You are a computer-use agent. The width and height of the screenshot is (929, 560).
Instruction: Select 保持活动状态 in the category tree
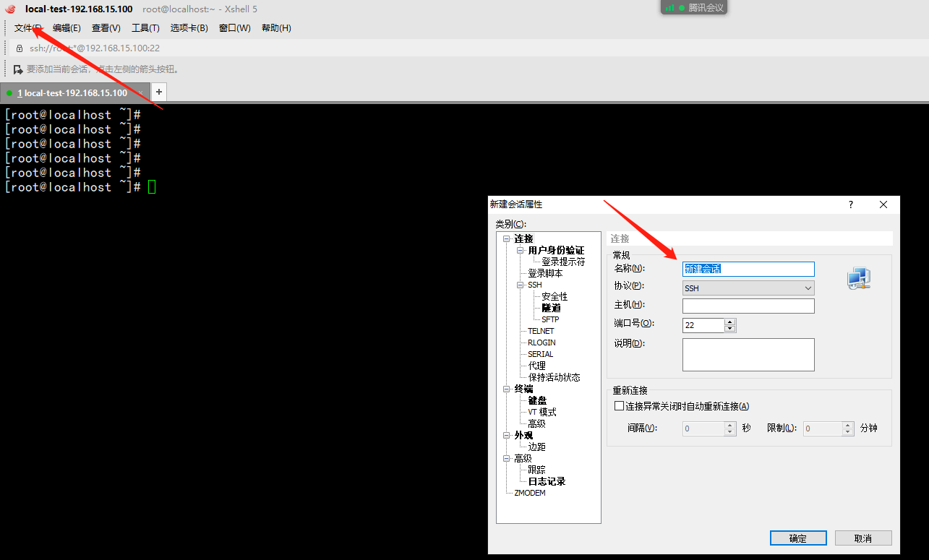coord(554,377)
